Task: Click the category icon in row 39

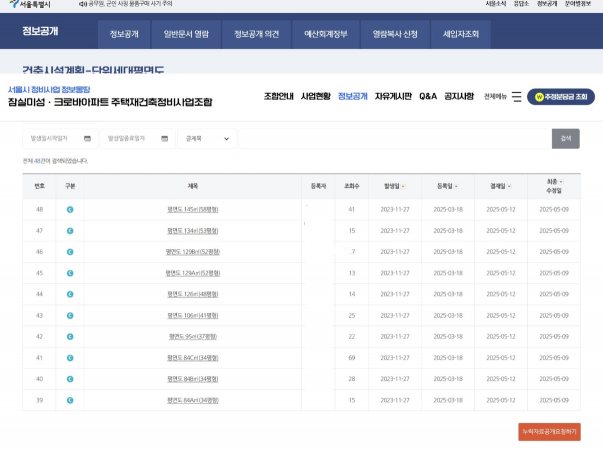Action: tap(70, 400)
